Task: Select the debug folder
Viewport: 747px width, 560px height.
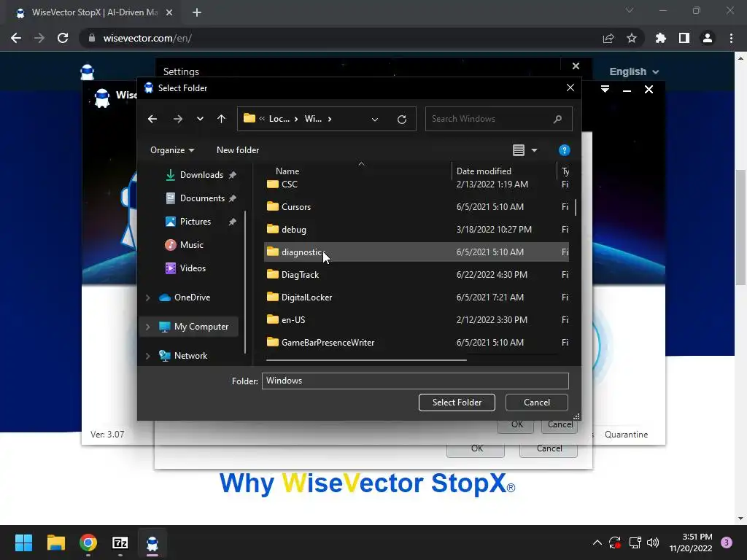Action: (x=417, y=230)
